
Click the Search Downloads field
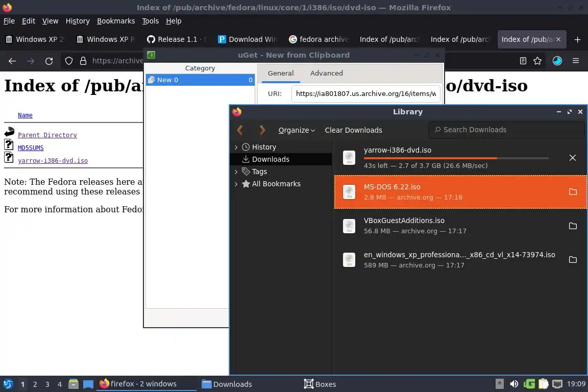506,130
